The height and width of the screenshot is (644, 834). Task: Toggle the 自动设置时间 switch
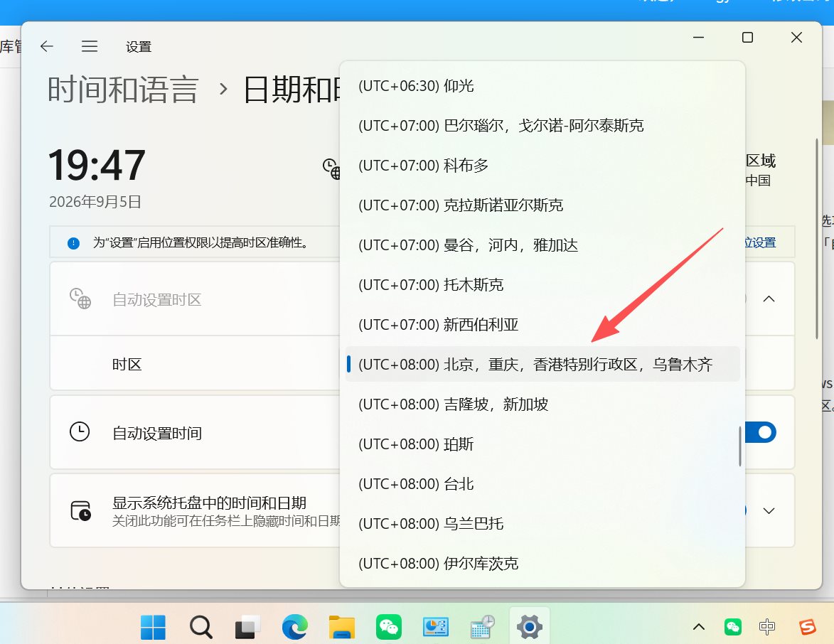pos(761,432)
